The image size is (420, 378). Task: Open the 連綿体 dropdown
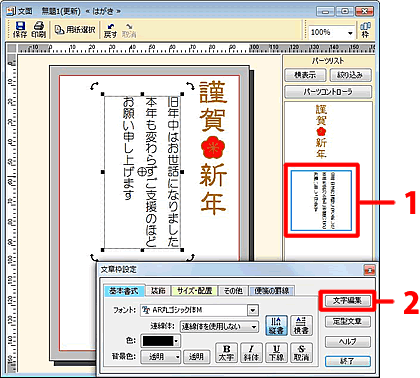click(x=254, y=327)
